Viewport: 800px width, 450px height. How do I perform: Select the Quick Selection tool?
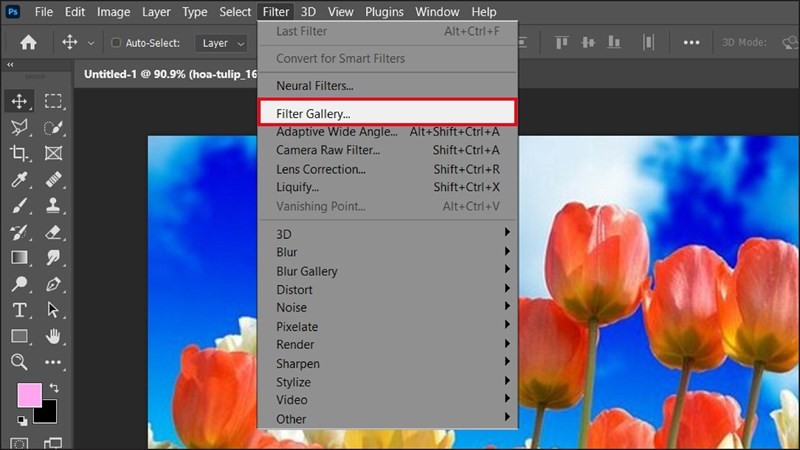[53, 127]
